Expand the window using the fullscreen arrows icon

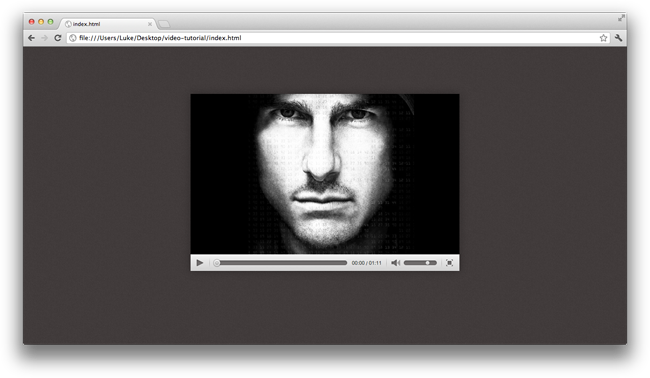621,18
